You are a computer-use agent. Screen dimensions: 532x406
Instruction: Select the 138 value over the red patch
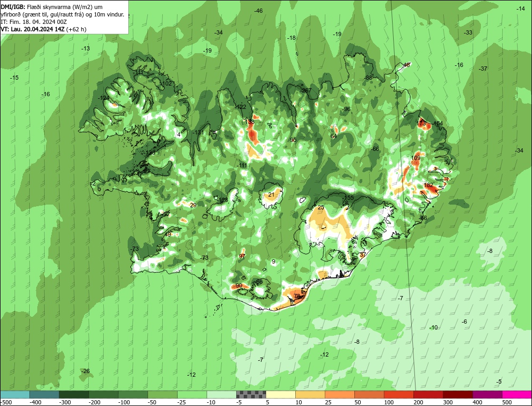(x=250, y=122)
